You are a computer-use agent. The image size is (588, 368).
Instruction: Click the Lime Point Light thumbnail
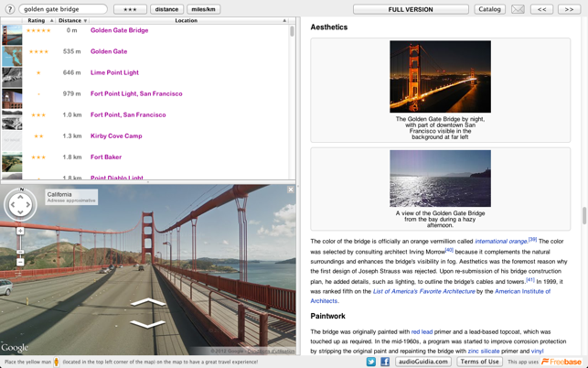tap(12, 77)
